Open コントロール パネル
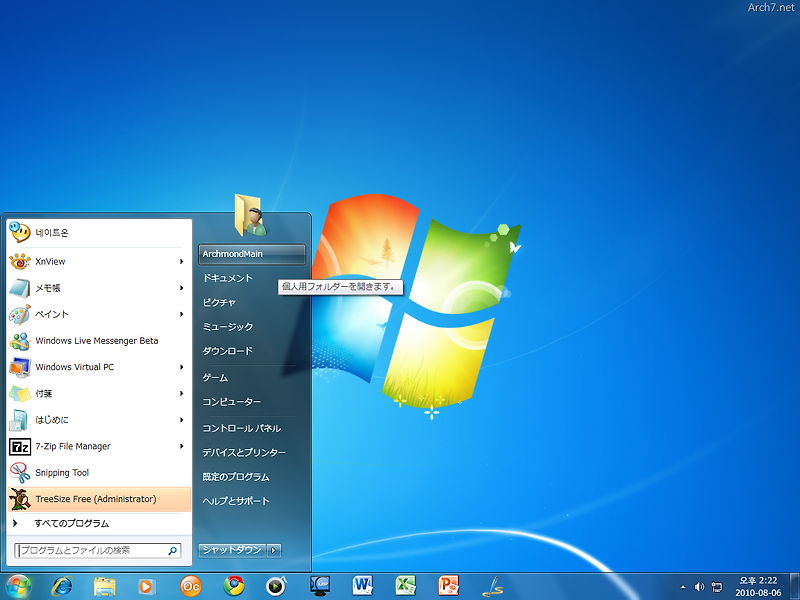800x600 pixels. coord(252,428)
